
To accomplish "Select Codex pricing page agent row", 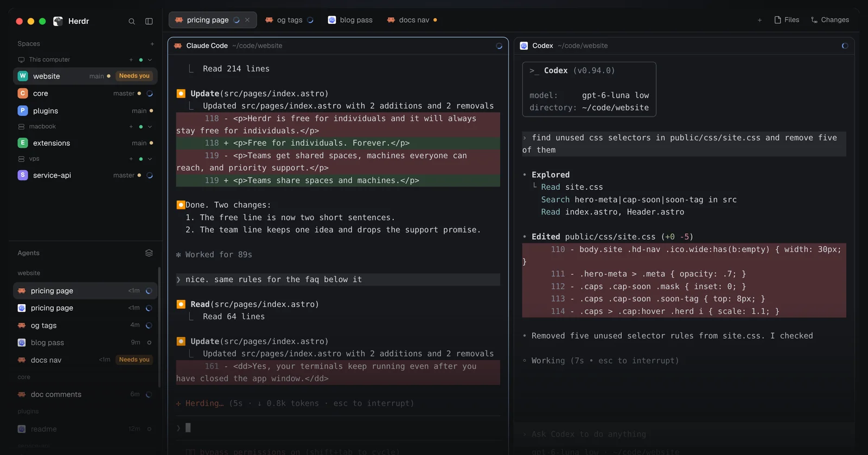I will coord(85,308).
